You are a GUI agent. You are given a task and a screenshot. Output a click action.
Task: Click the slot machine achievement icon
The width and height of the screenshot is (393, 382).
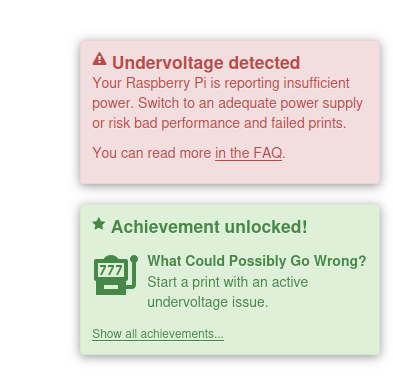coord(116,275)
